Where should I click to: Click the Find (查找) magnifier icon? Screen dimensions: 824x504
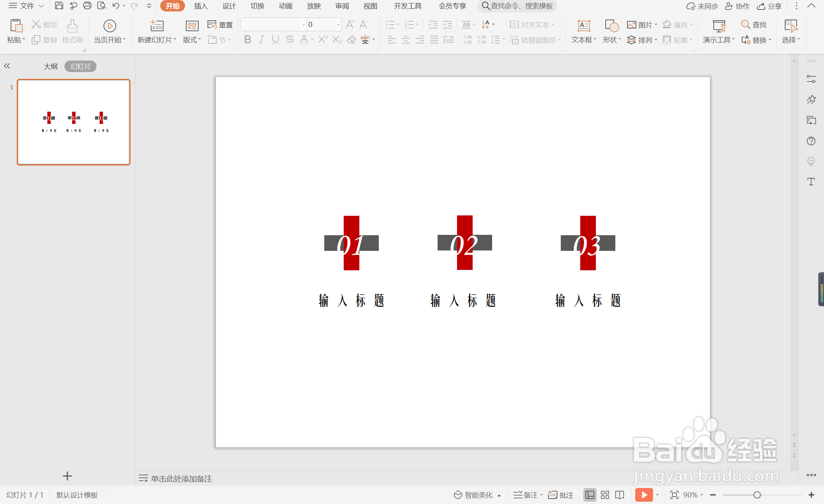pyautogui.click(x=745, y=25)
